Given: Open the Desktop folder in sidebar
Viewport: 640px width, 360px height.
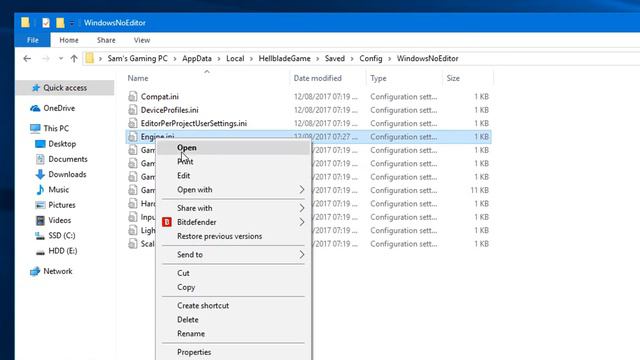Looking at the screenshot, I should pos(62,144).
